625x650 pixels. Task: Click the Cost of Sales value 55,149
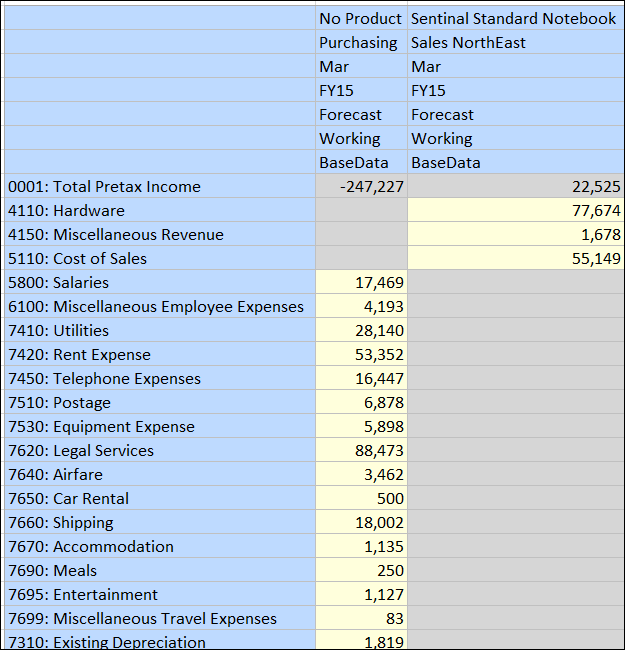[516, 259]
